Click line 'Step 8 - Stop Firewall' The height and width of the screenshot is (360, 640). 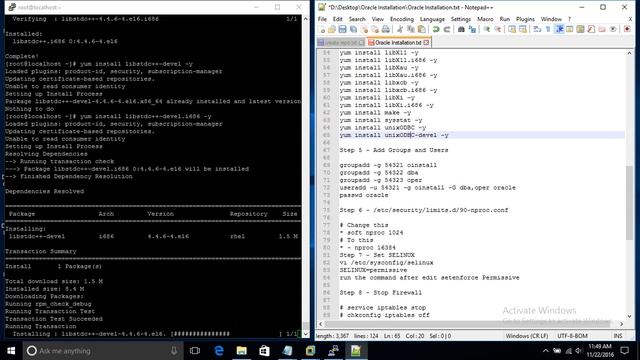click(380, 293)
